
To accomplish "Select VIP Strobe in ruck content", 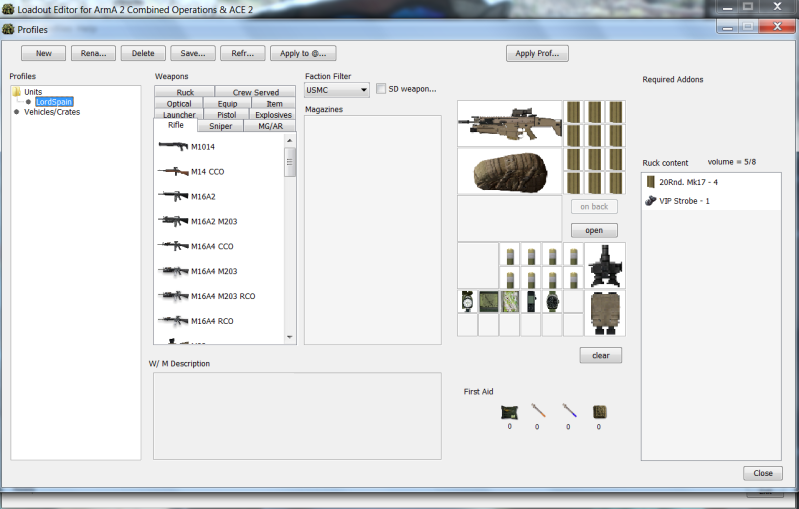I will [x=711, y=201].
